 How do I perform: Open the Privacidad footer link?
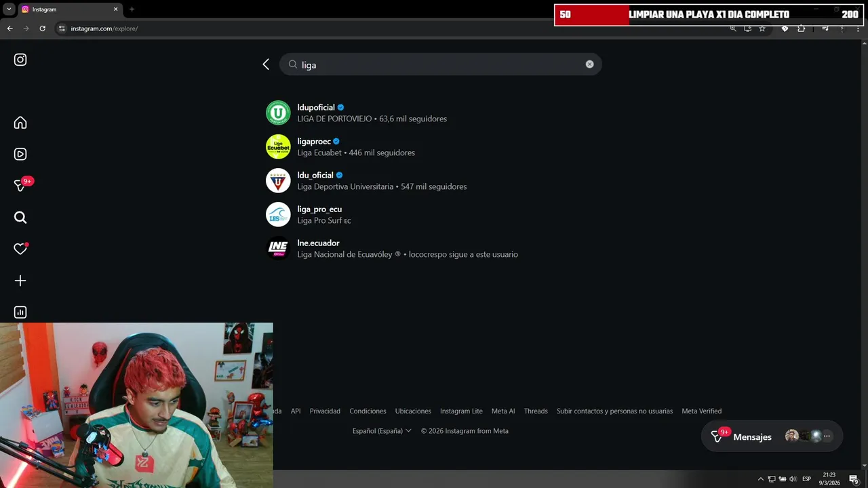pos(325,411)
